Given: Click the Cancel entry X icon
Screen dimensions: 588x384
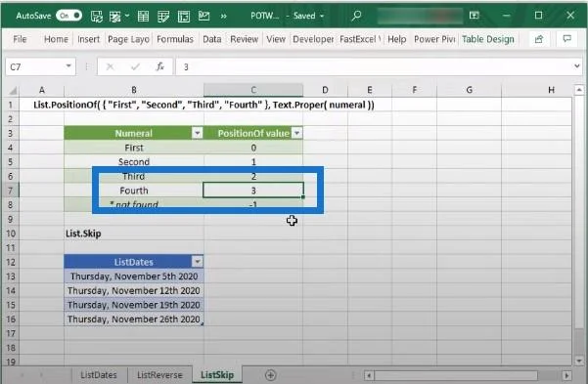Looking at the screenshot, I should pos(110,66).
